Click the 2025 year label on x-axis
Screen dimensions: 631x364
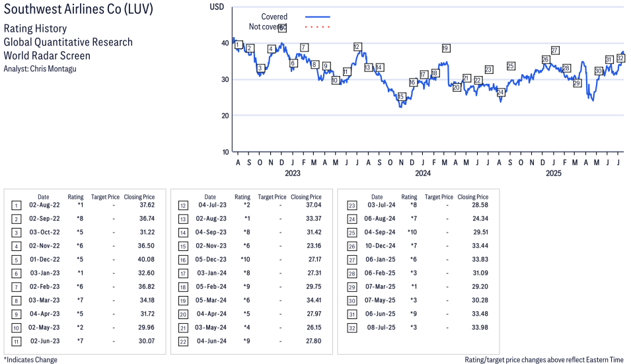click(553, 173)
